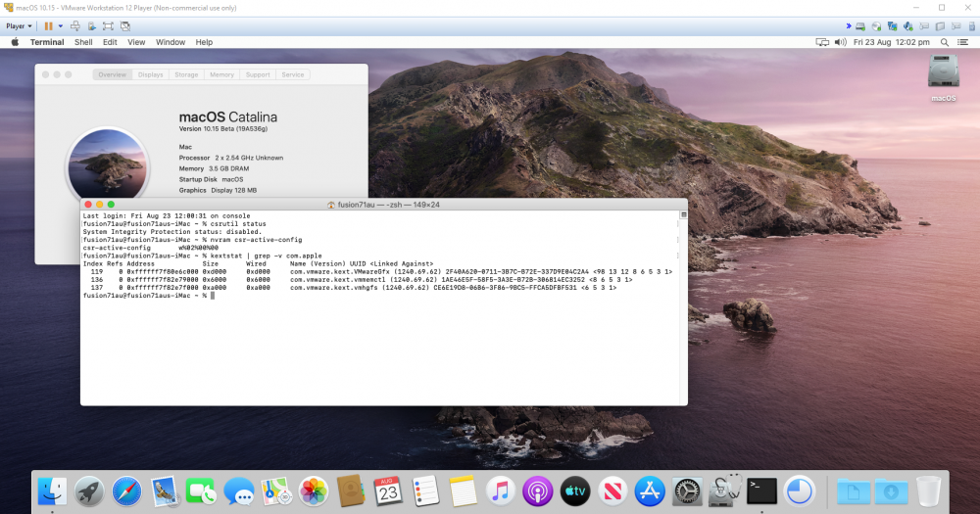Open Notes from the Dock

pyautogui.click(x=464, y=491)
